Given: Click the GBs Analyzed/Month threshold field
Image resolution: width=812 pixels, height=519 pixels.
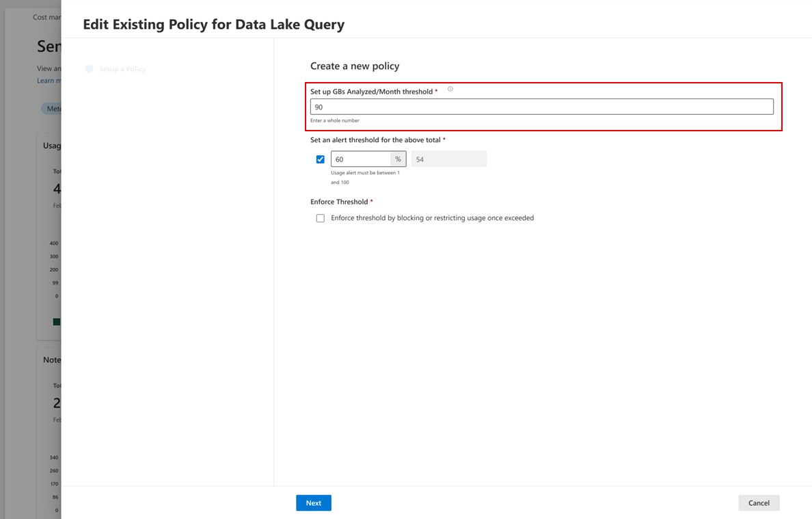Looking at the screenshot, I should 542,107.
